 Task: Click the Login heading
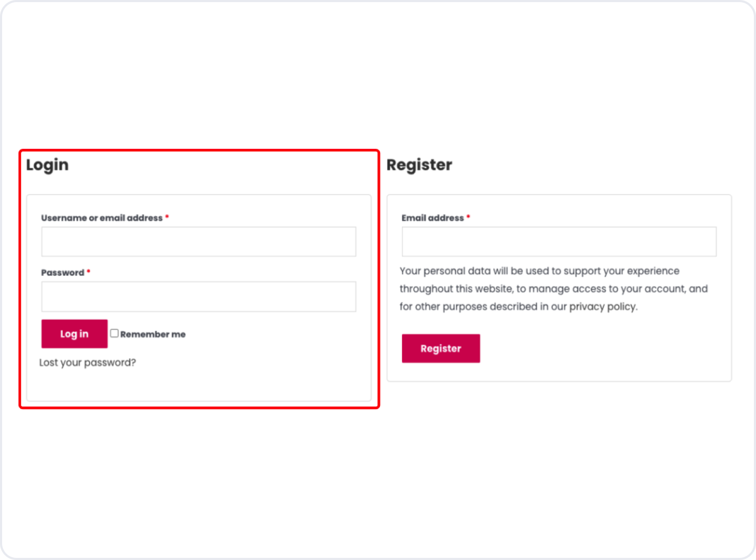[x=48, y=165]
